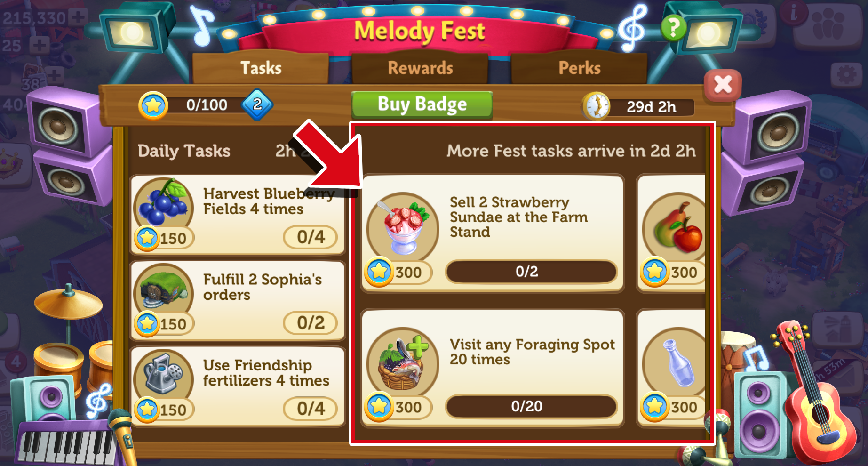Screen dimensions: 868x466
Task: Click the blue diamond level 2 badge
Action: coord(257,104)
